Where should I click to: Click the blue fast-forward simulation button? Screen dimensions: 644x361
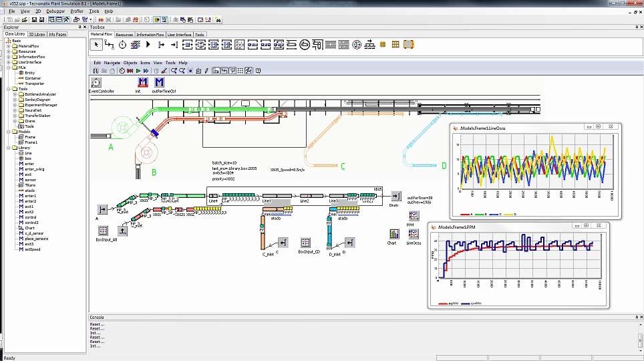tap(146, 71)
